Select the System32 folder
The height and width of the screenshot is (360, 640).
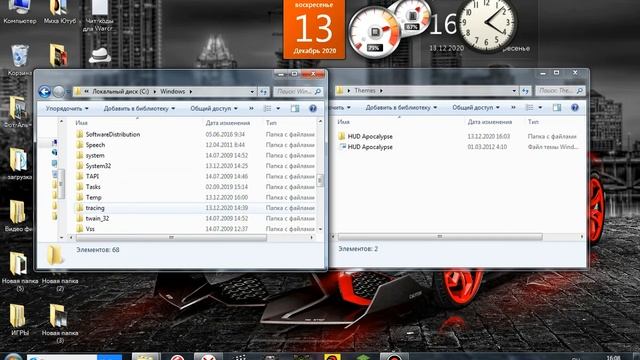point(98,166)
